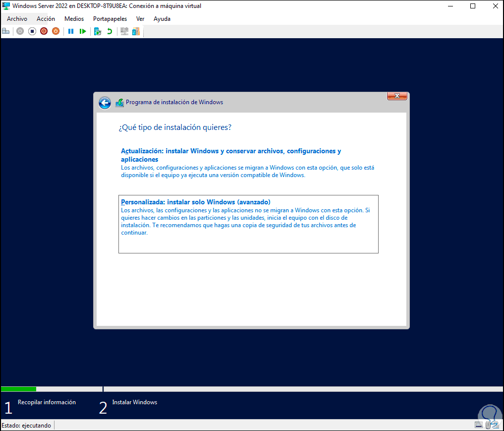Go back using the blue arrow button
The width and height of the screenshot is (504, 431).
coord(105,103)
